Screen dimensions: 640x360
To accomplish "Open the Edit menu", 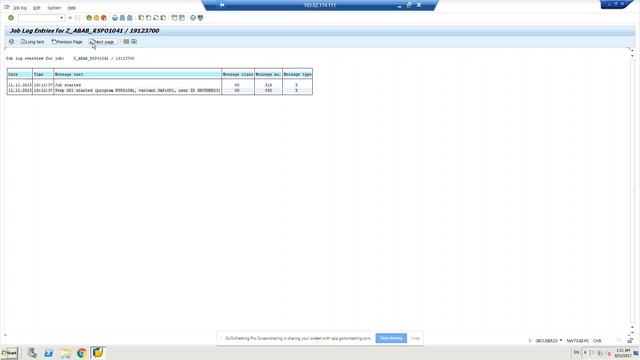I will pyautogui.click(x=36, y=8).
